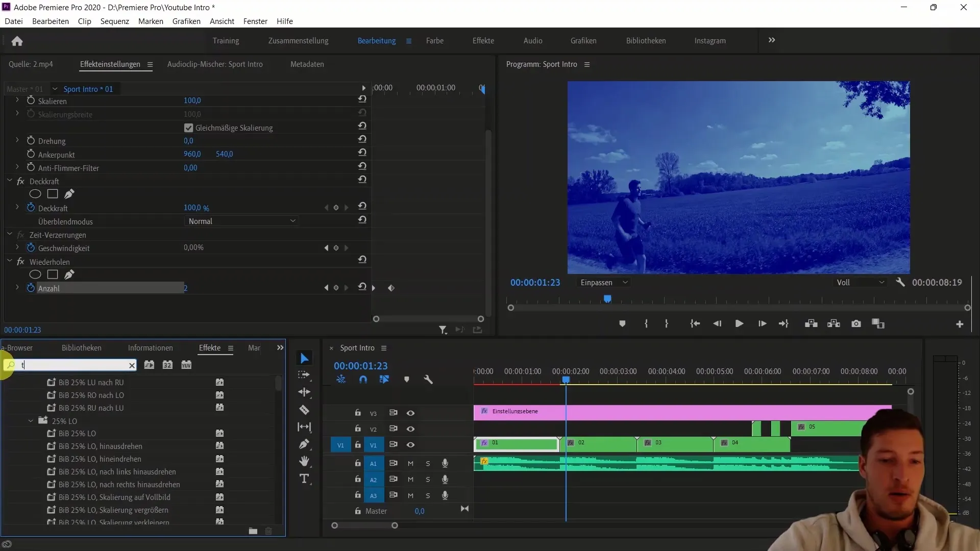
Task: Collapse the Deckkraft effect section
Action: 9,181
